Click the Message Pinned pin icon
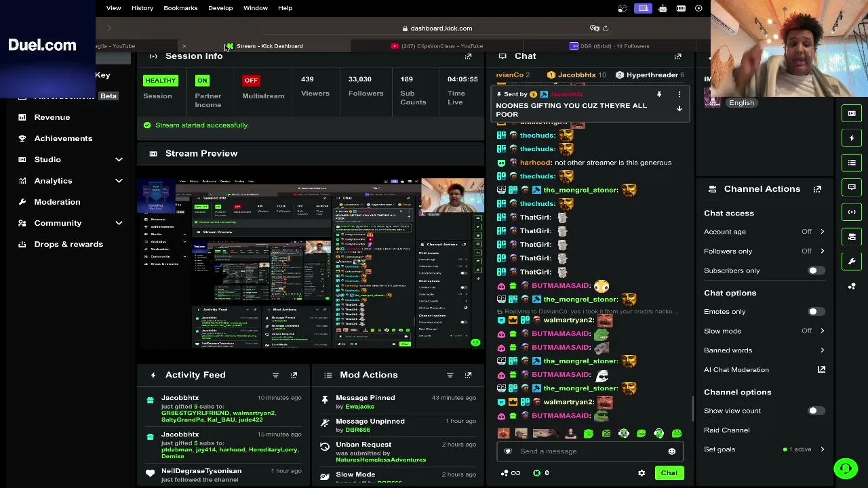This screenshot has width=868, height=488. click(x=325, y=399)
